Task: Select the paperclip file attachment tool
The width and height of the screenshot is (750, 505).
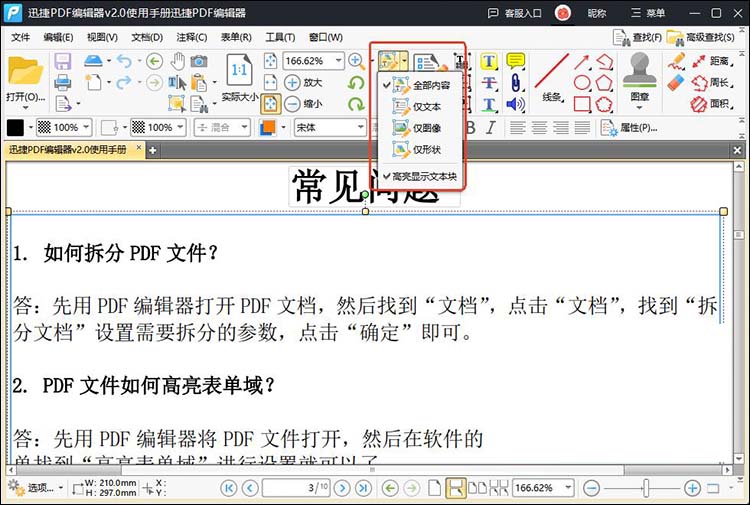Action: point(515,83)
